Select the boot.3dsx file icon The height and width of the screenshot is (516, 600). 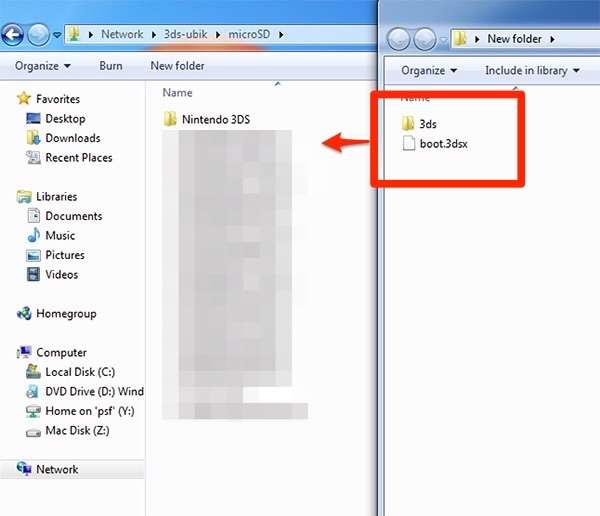409,143
